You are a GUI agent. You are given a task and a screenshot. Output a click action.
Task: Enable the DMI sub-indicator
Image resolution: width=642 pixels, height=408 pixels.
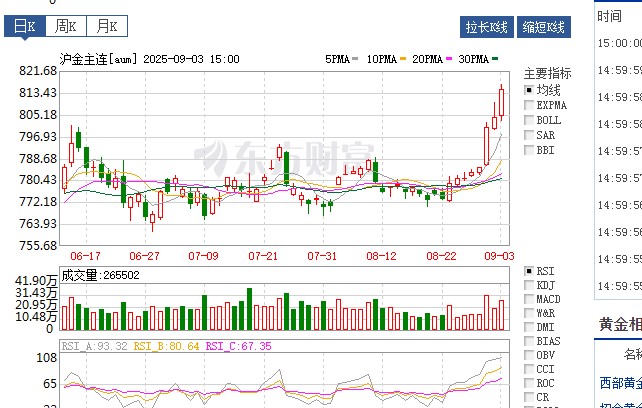(x=529, y=327)
